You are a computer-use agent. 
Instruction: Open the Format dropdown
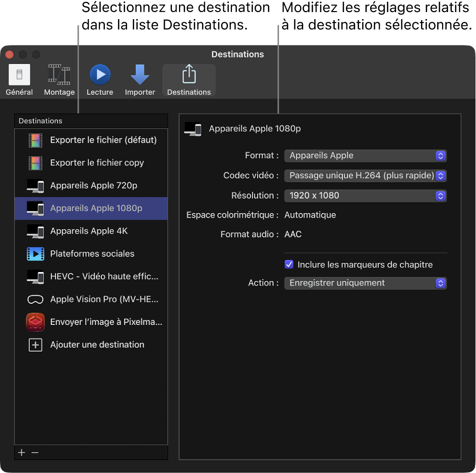pyautogui.click(x=366, y=156)
